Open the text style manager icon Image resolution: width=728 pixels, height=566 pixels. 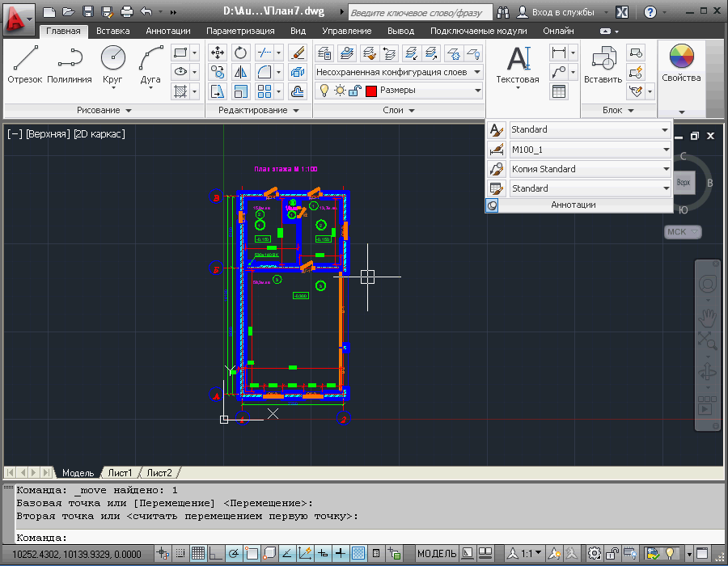click(x=496, y=130)
